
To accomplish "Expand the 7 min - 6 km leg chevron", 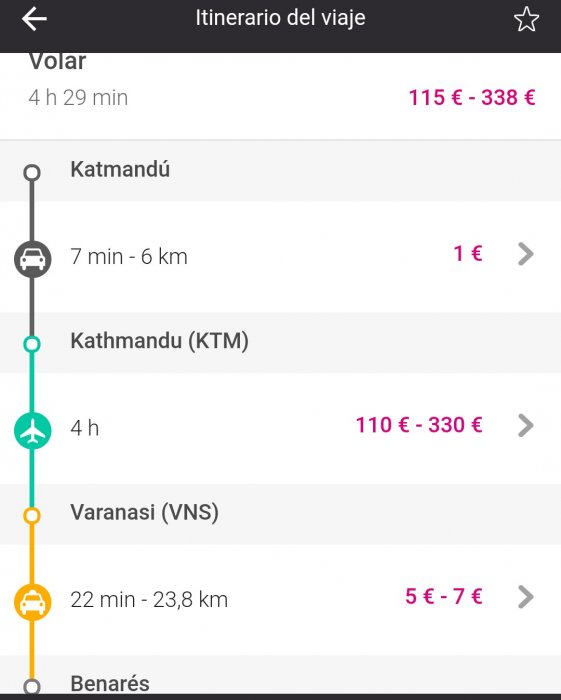I will tap(526, 254).
